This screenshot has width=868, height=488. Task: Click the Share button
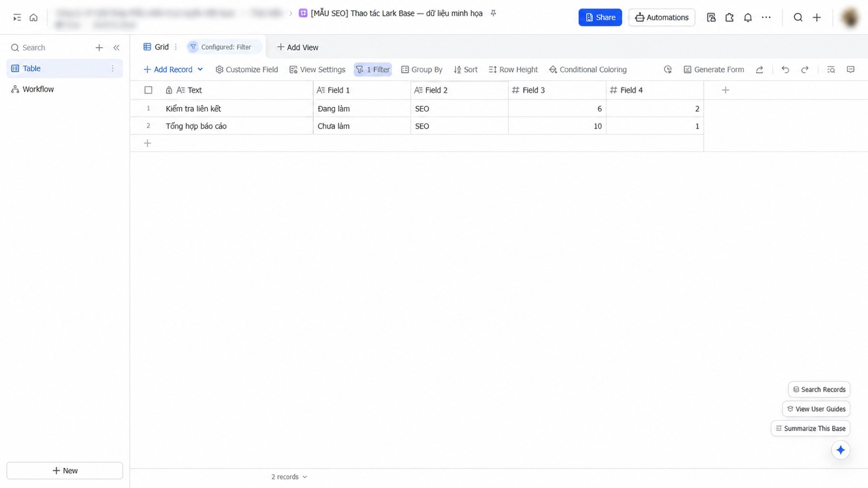click(600, 17)
